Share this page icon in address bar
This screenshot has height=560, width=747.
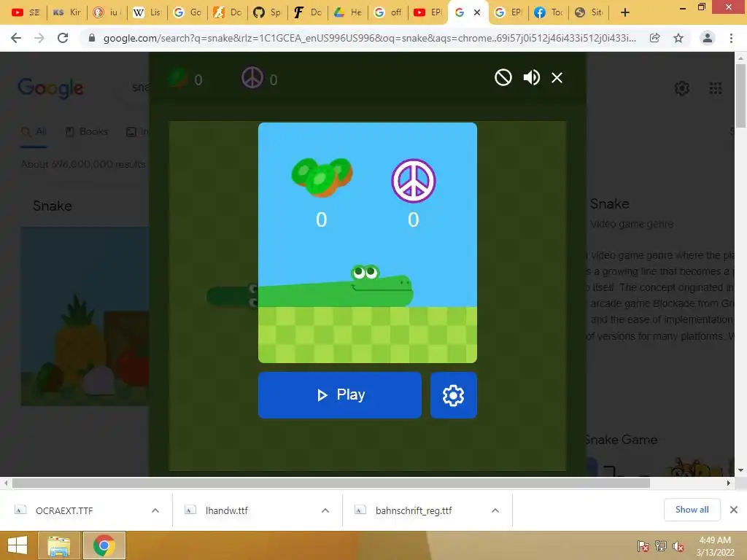[654, 38]
